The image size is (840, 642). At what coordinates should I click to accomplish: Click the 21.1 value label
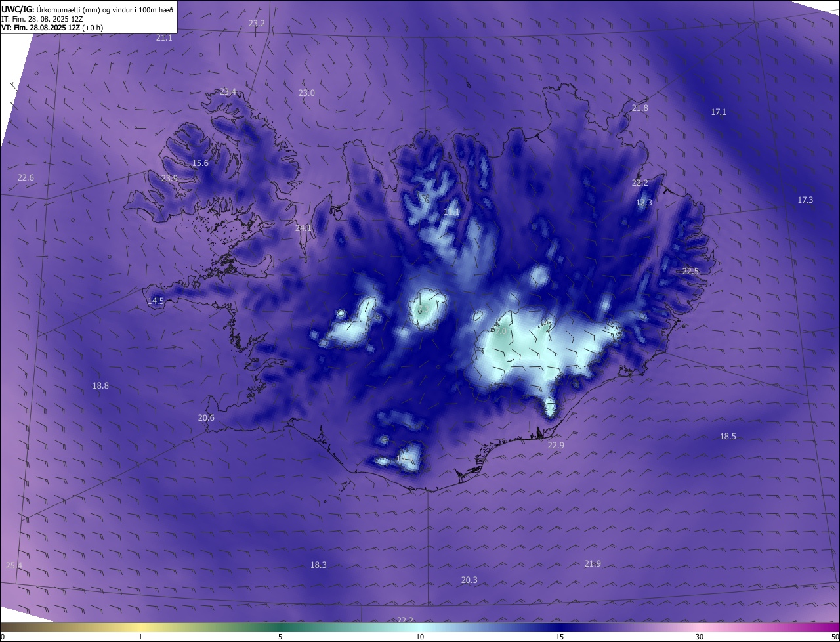tap(164, 38)
